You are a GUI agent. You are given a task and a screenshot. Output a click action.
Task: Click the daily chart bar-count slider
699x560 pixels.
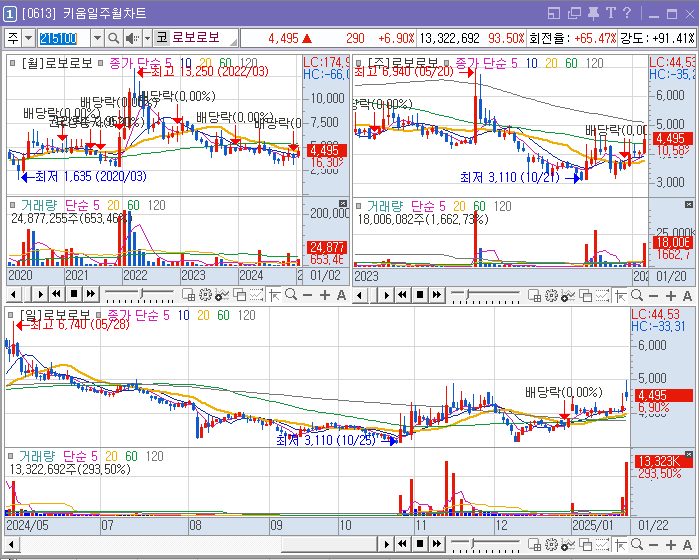click(485, 544)
